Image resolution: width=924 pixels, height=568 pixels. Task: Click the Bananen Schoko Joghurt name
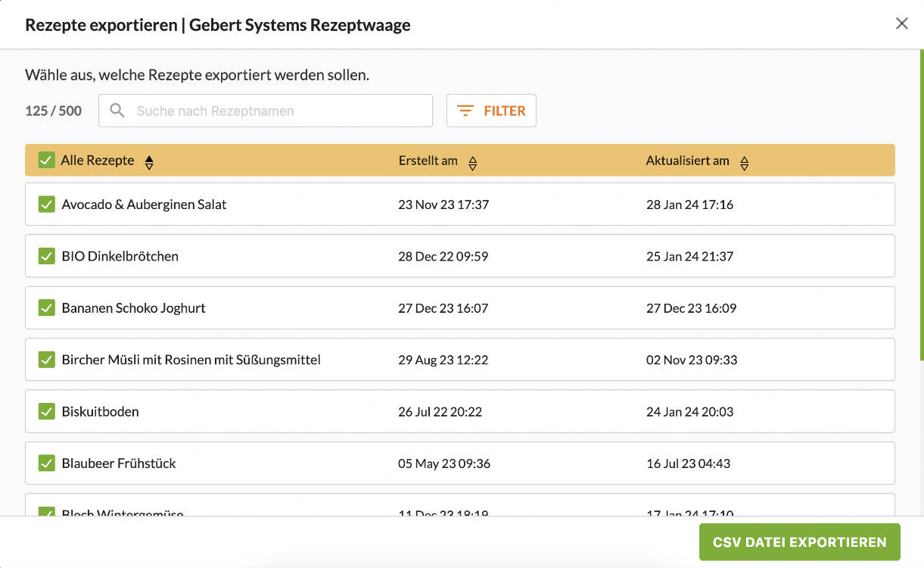click(133, 308)
